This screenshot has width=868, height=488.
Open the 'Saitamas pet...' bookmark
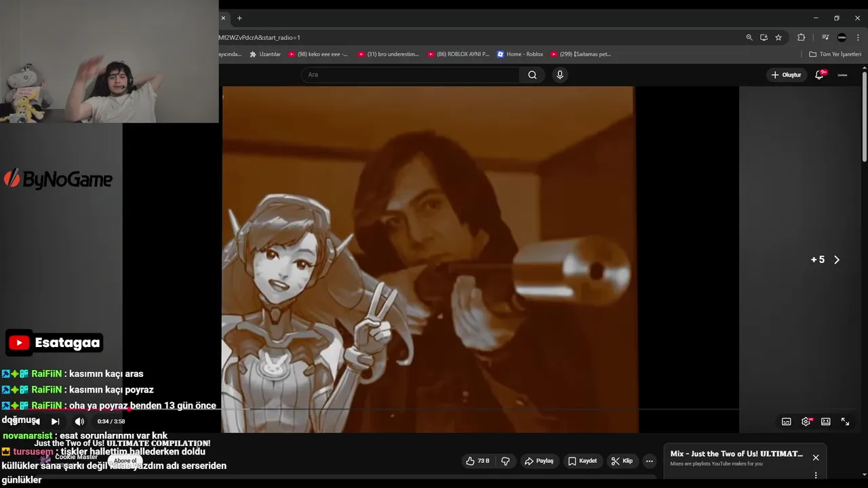(x=581, y=54)
